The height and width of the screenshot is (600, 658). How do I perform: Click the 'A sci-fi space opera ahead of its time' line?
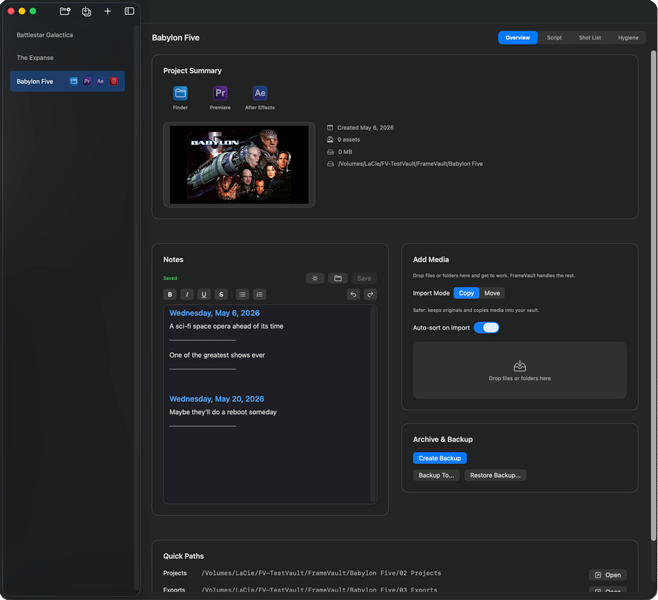(226, 326)
